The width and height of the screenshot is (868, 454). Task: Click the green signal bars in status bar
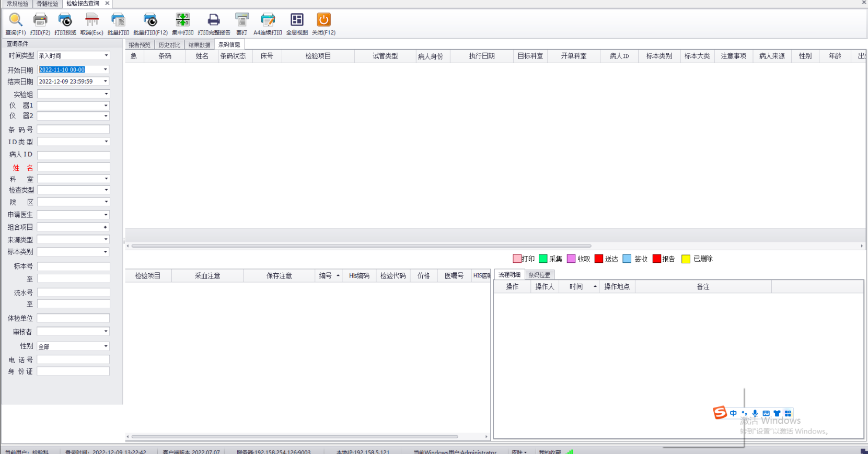[570, 451]
